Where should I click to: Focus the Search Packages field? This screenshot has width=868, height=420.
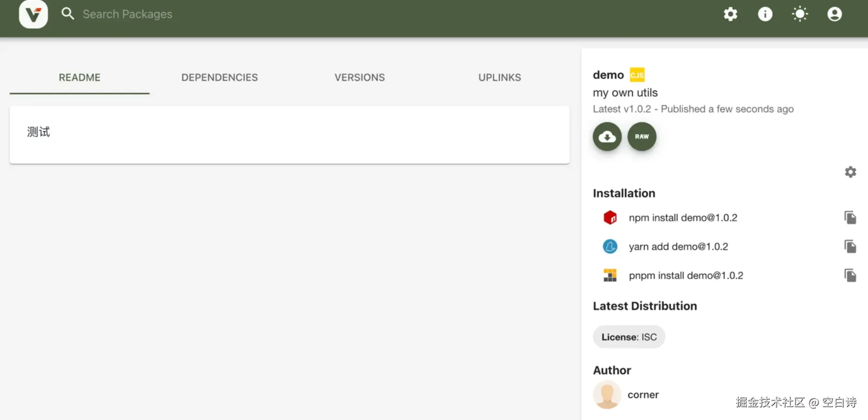[x=128, y=14]
